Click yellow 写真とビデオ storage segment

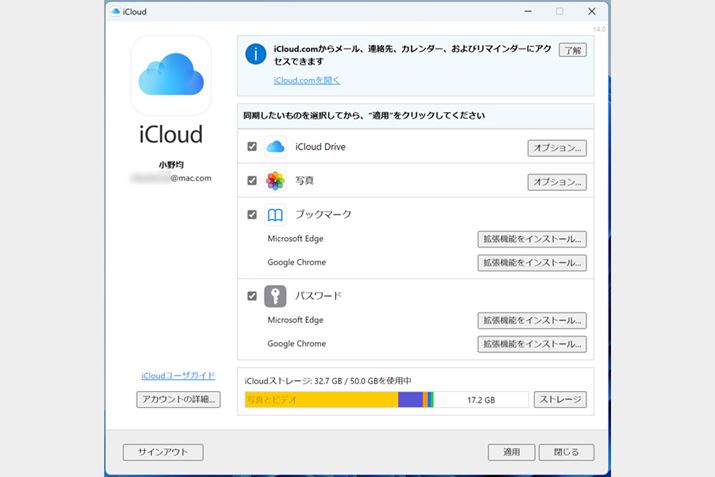(x=321, y=399)
